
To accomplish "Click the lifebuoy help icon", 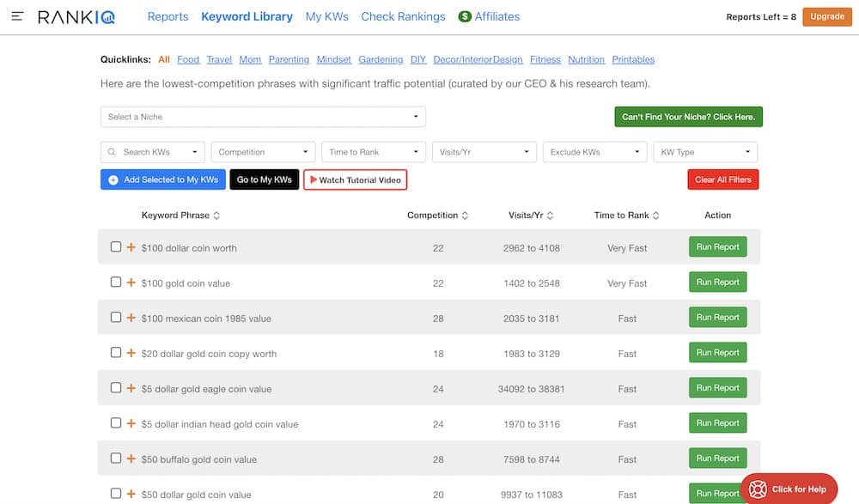I will pyautogui.click(x=758, y=489).
